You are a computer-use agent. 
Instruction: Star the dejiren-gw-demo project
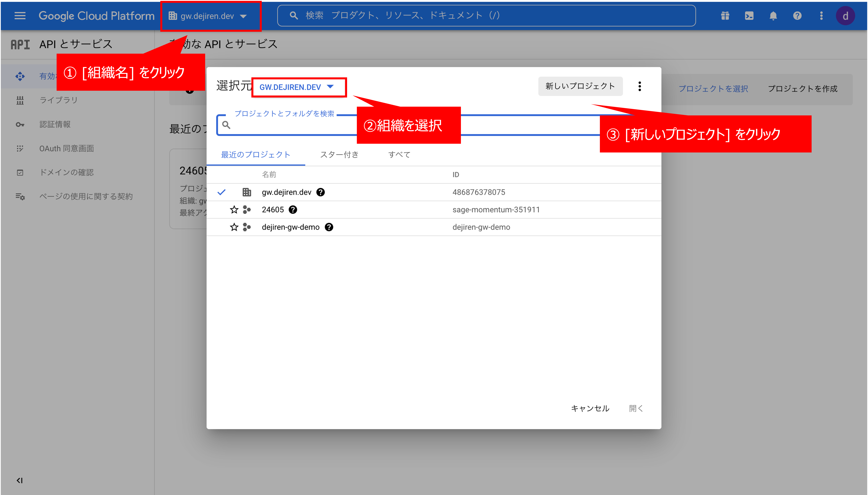coord(234,227)
